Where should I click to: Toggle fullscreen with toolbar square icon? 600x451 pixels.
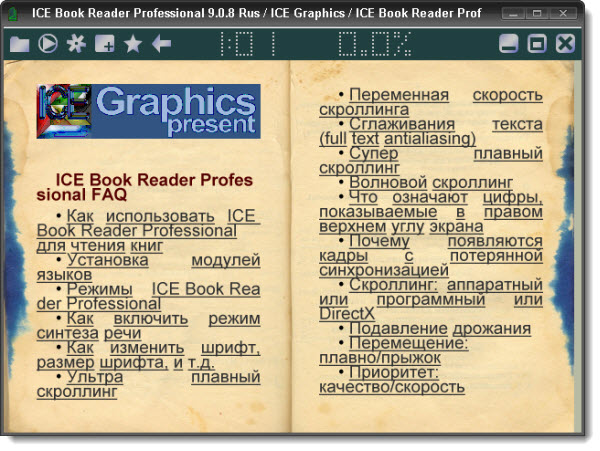pyautogui.click(x=537, y=44)
